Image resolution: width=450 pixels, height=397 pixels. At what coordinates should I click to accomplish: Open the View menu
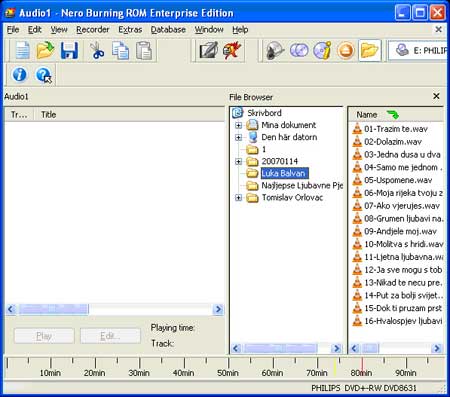pyautogui.click(x=59, y=30)
